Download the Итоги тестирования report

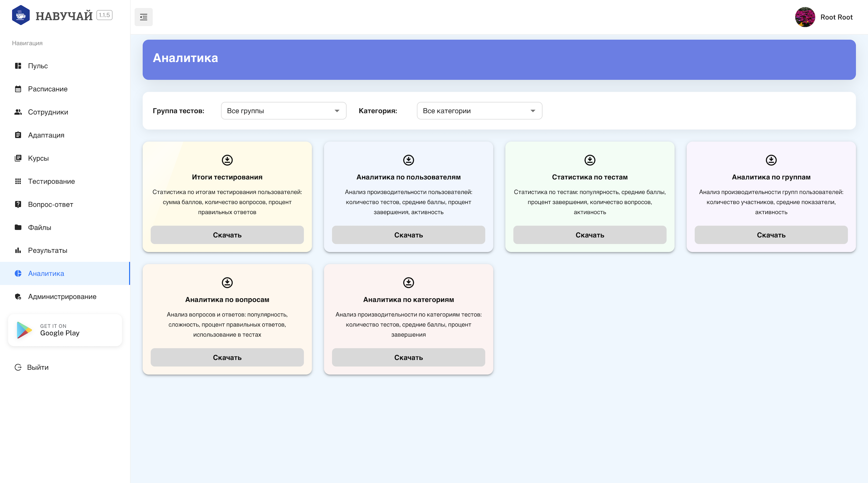[x=227, y=235]
